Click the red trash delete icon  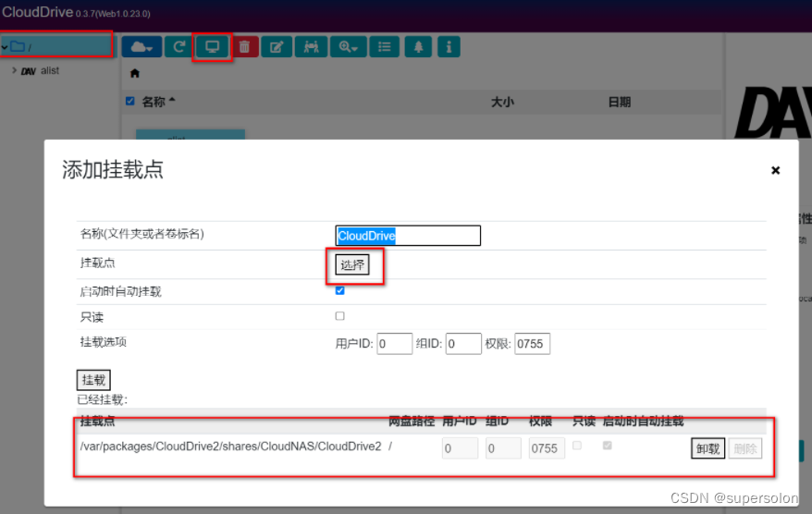click(245, 47)
